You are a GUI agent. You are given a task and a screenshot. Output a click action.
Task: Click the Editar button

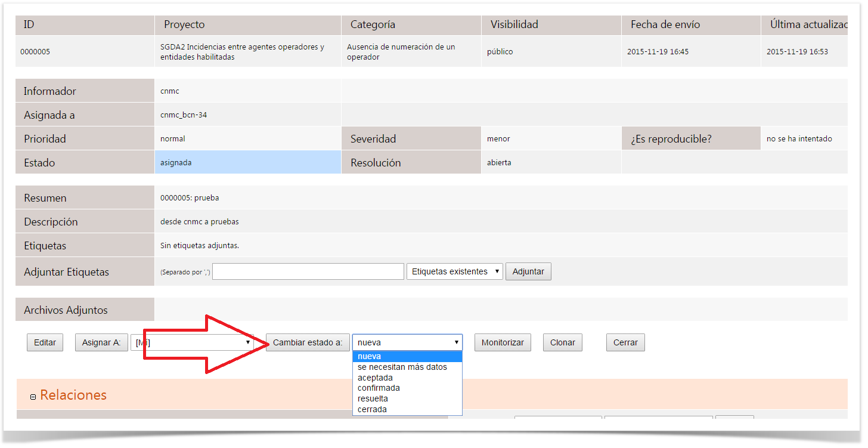45,342
